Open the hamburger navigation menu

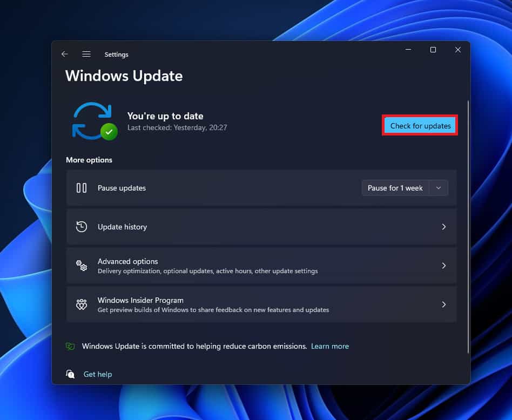[x=86, y=54]
